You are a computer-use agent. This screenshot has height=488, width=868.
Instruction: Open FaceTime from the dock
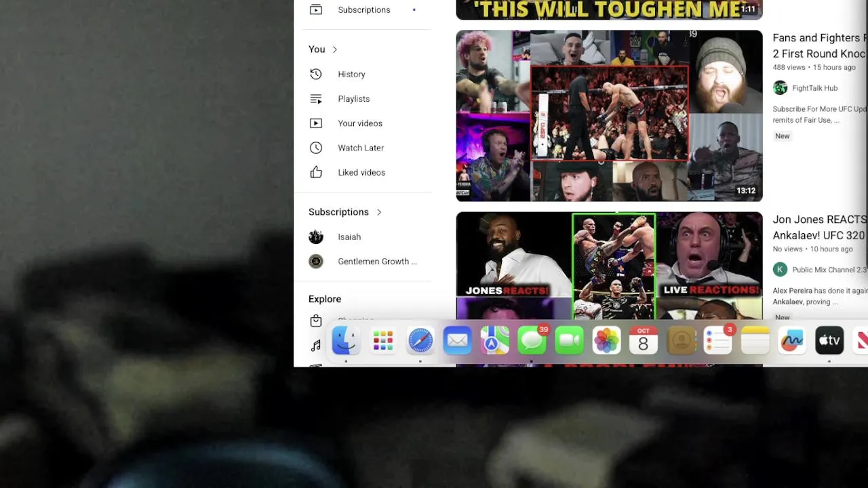570,341
